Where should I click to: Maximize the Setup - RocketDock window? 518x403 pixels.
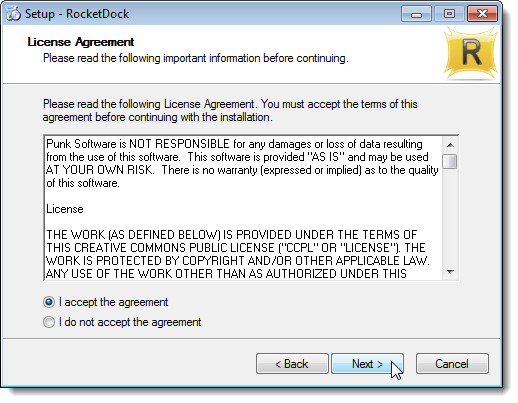point(449,14)
